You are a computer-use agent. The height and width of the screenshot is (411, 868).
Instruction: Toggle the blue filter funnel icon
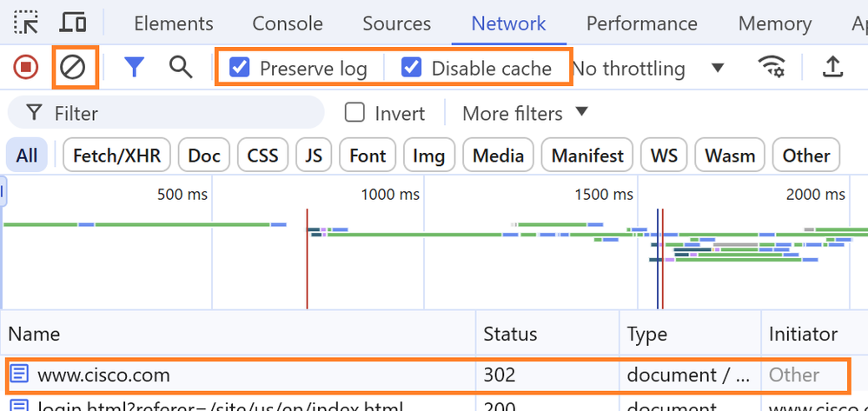134,68
